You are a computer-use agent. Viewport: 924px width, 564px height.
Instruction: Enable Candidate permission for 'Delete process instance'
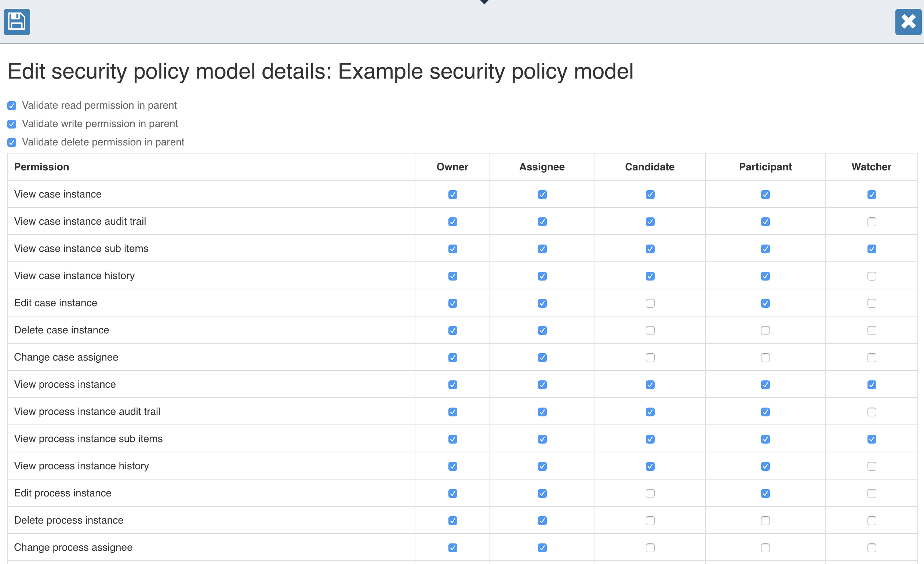(x=650, y=520)
